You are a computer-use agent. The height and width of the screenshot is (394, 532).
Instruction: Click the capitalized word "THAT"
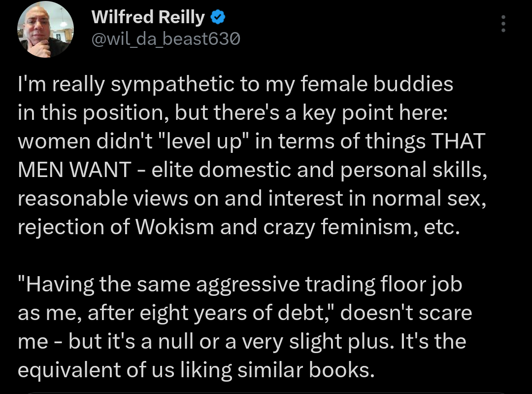458,142
